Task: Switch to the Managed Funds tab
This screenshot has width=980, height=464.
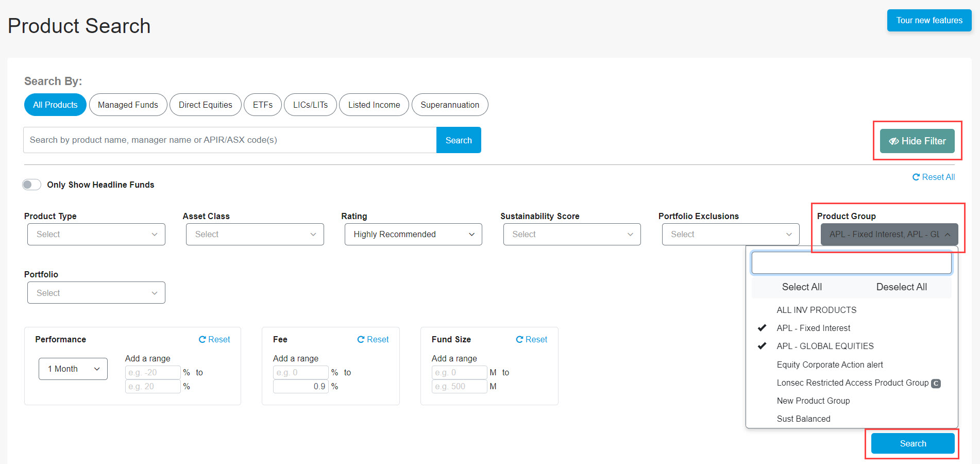Action: [128, 105]
